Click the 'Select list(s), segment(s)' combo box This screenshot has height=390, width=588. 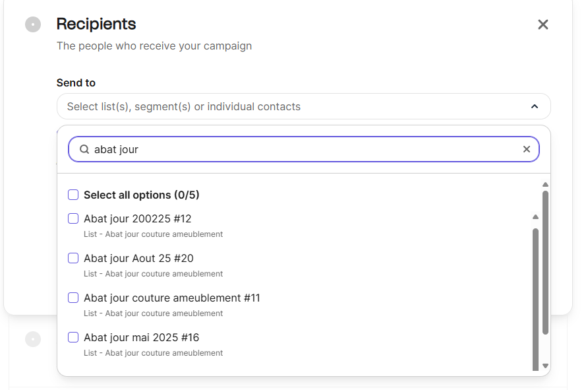pos(290,106)
